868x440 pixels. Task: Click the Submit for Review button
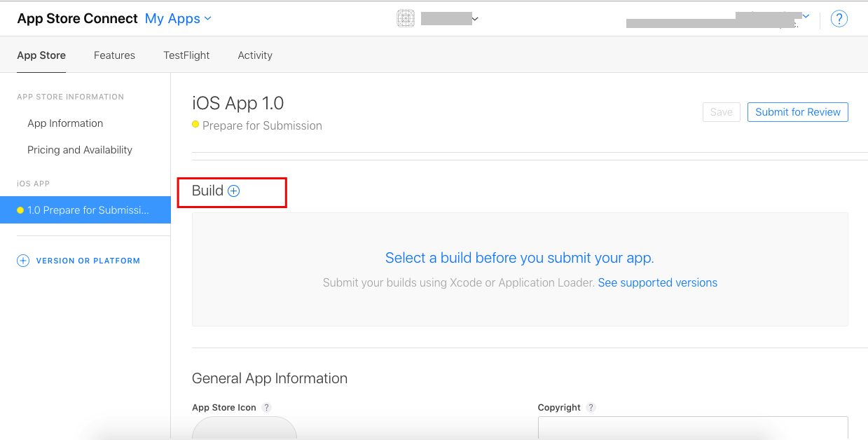798,112
